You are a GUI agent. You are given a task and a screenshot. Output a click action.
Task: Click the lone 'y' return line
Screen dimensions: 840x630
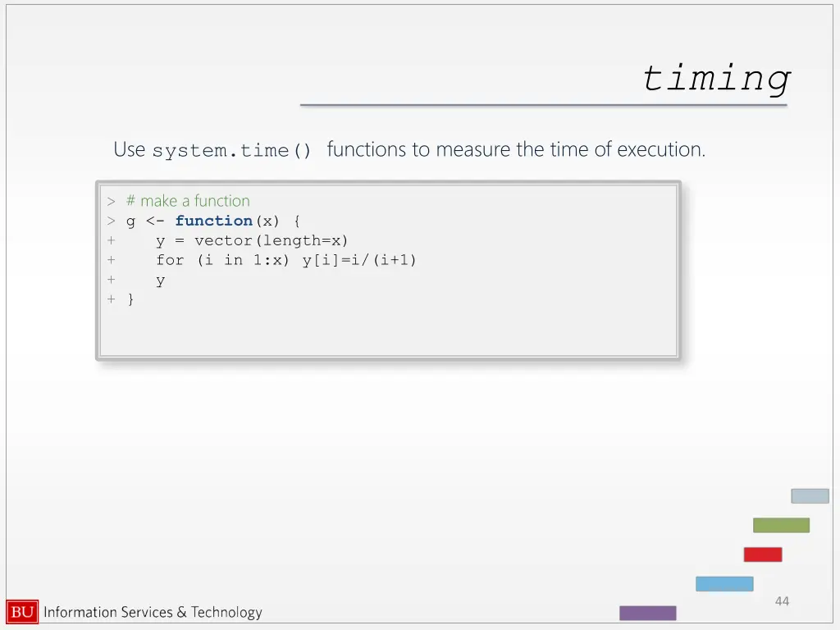160,281
